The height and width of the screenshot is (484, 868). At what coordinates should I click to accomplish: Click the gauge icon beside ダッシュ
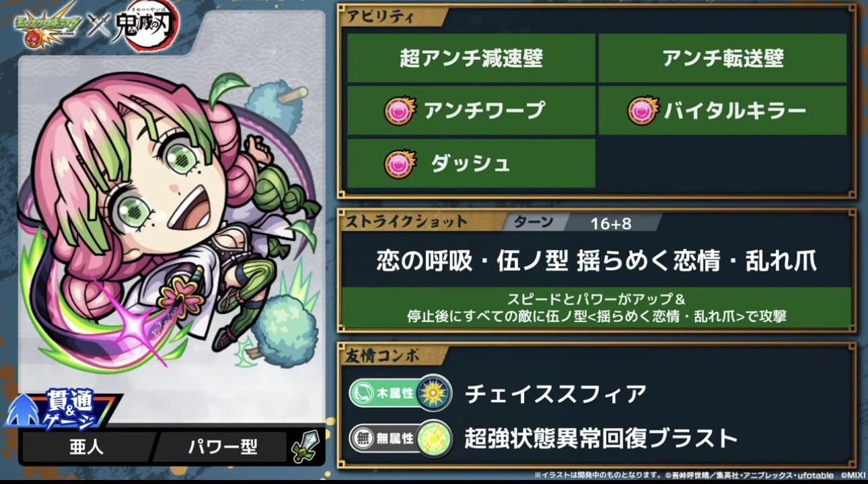(x=400, y=163)
